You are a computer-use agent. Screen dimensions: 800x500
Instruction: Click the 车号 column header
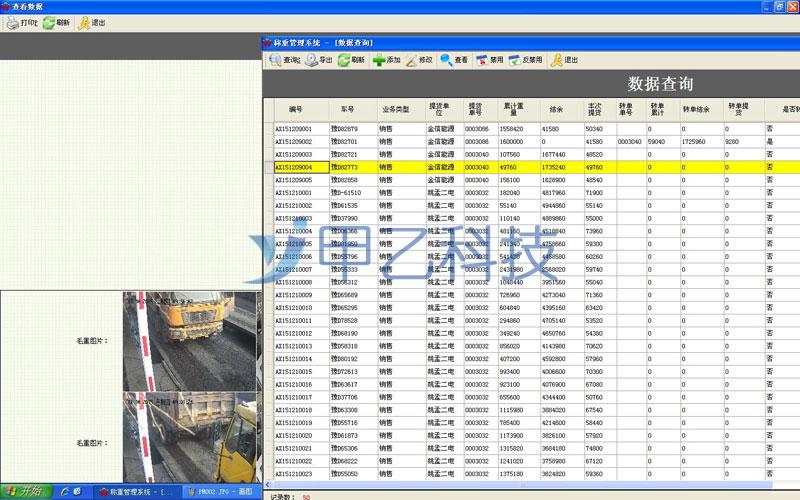[x=347, y=108]
